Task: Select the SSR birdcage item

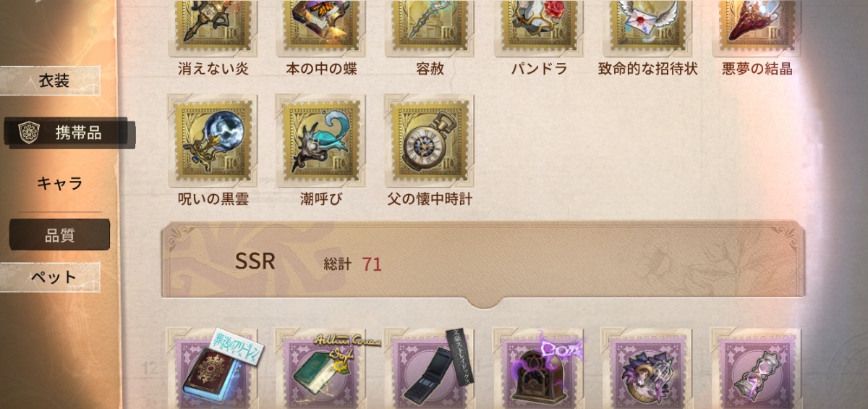Action: pyautogui.click(x=647, y=368)
